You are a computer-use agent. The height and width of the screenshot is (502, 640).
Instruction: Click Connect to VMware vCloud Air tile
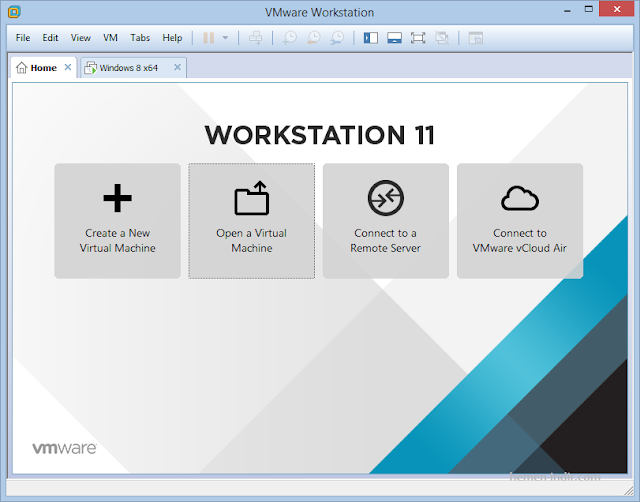(x=520, y=221)
